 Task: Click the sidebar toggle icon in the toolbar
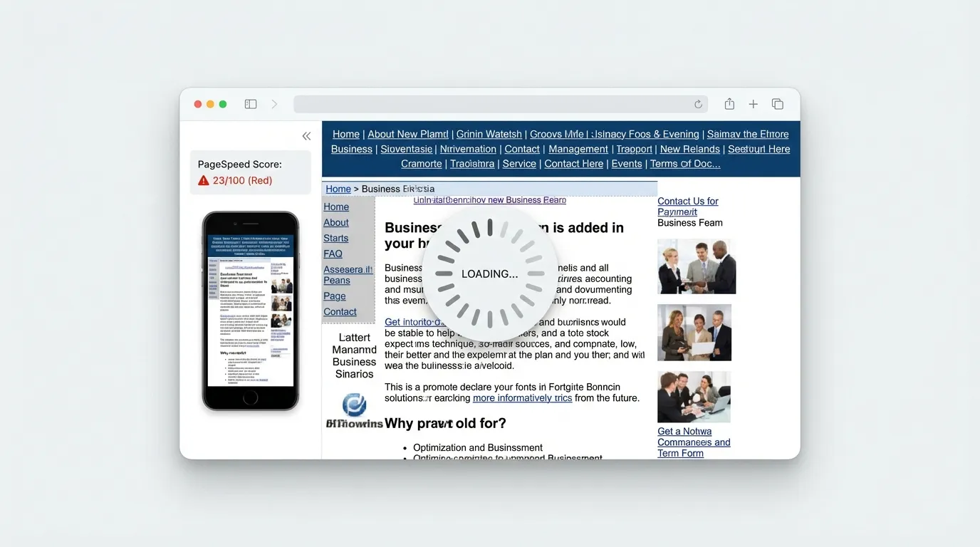pos(251,103)
